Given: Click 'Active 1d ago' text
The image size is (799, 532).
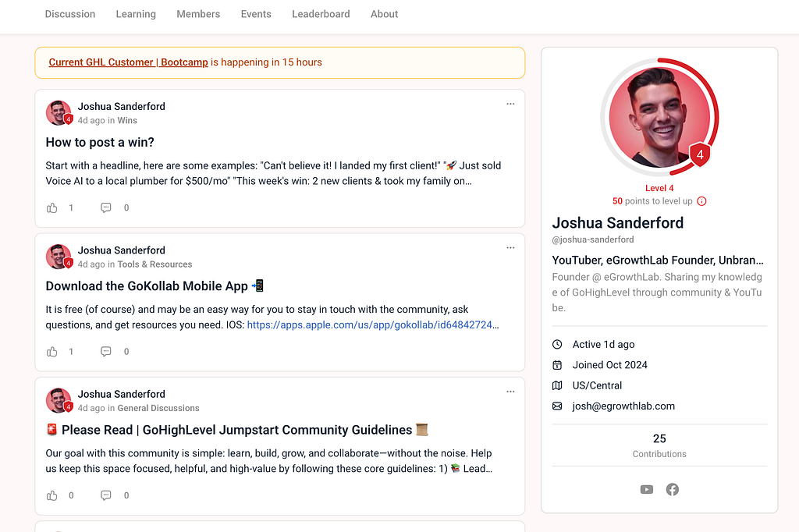Looking at the screenshot, I should coord(603,345).
